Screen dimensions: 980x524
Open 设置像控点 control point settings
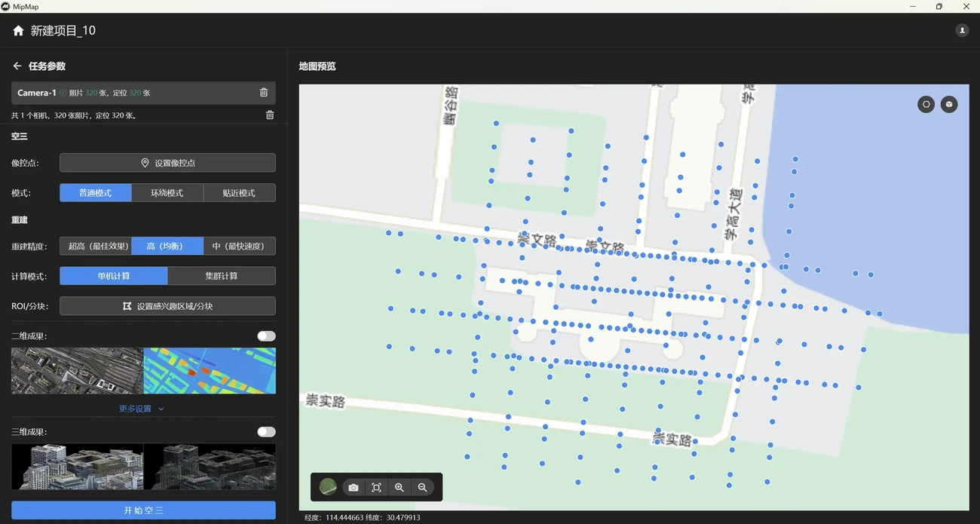point(167,163)
